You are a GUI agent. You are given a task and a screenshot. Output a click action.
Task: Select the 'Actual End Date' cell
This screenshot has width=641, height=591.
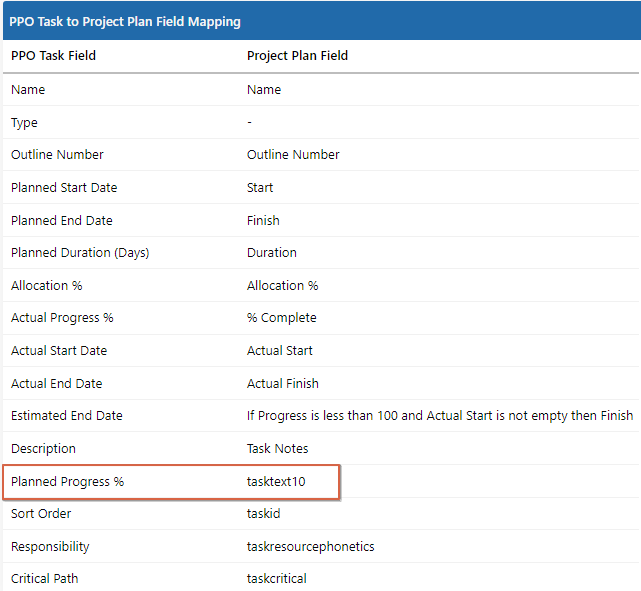(x=56, y=383)
